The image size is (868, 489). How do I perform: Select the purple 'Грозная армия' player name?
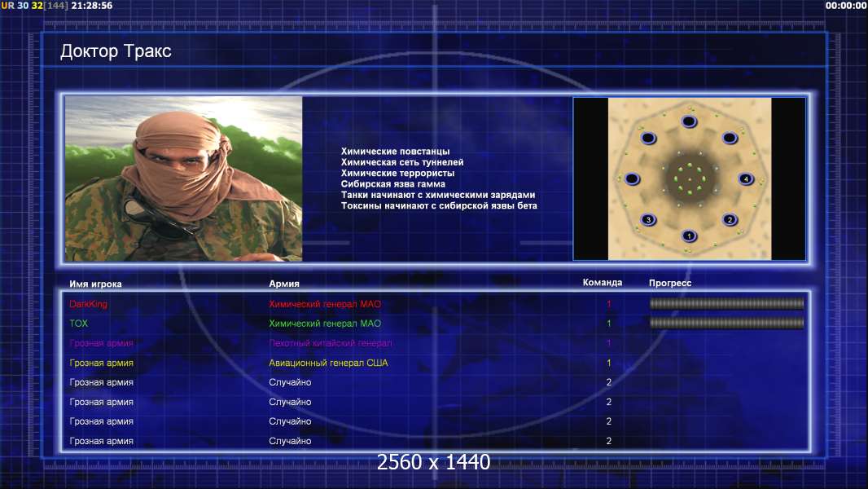point(101,343)
